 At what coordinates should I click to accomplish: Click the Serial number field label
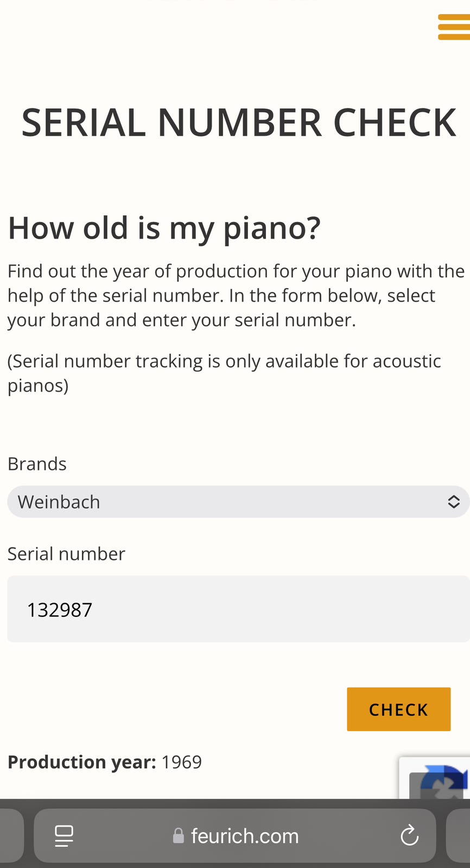point(66,554)
